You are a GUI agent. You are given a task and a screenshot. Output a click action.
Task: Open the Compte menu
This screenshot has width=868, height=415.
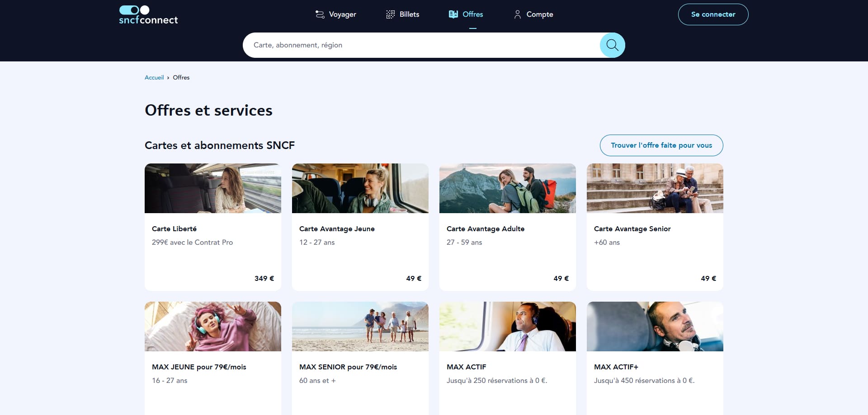click(x=533, y=14)
